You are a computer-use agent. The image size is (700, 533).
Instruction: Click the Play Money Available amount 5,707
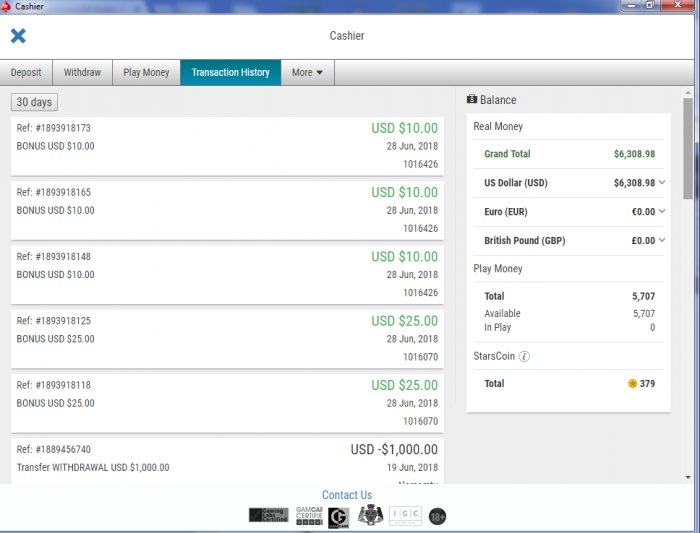pyautogui.click(x=644, y=313)
